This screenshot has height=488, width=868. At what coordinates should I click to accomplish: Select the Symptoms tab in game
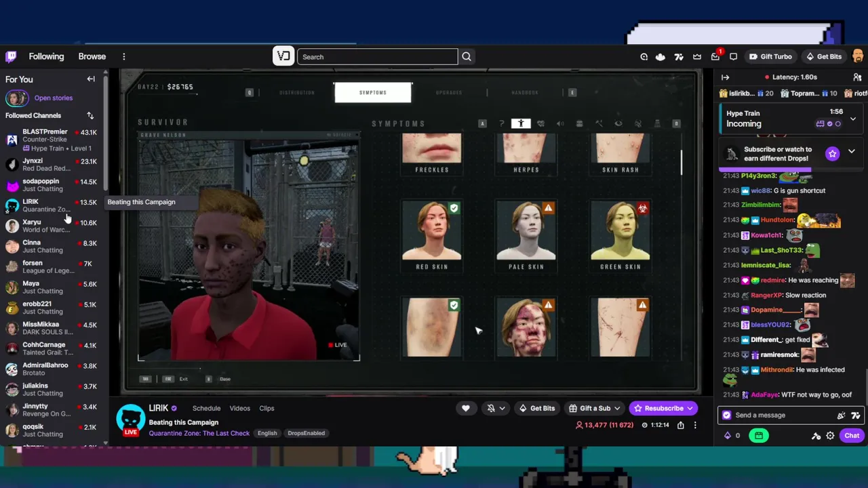point(373,93)
